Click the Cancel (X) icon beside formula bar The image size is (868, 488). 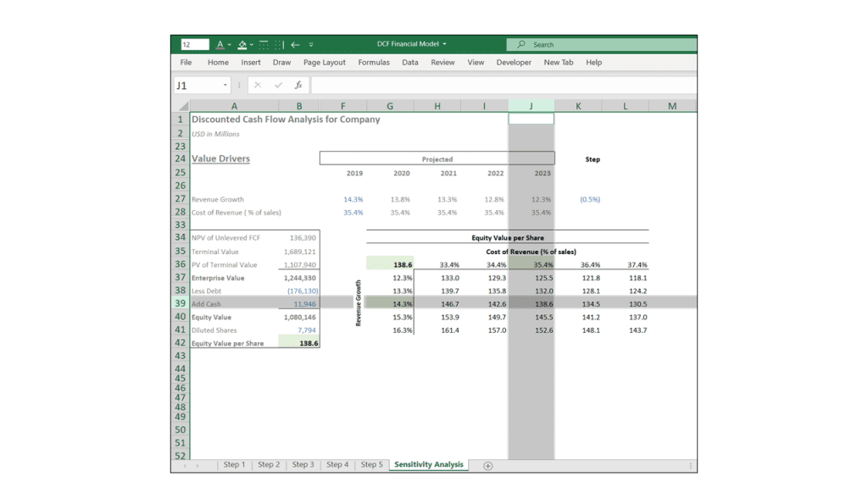pos(259,85)
